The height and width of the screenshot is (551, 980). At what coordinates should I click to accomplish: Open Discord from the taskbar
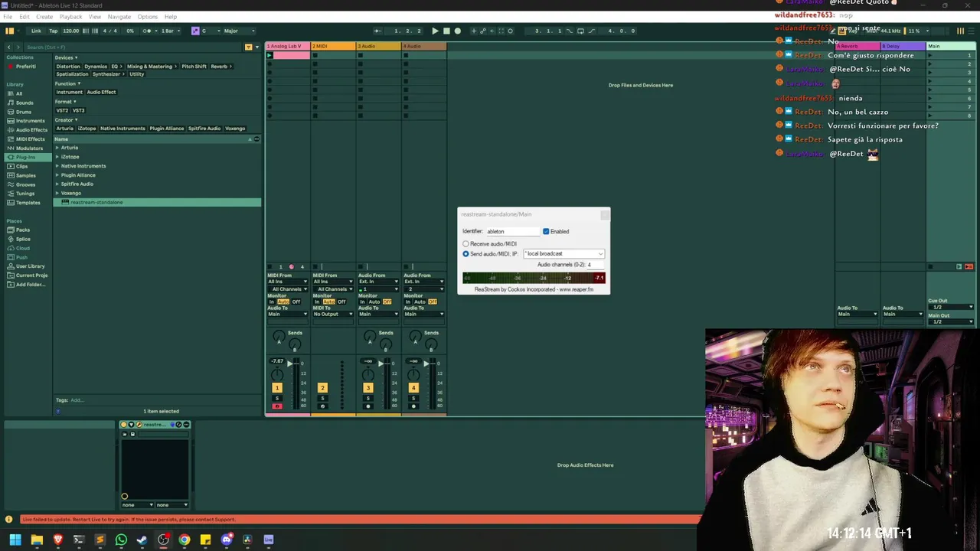click(227, 540)
